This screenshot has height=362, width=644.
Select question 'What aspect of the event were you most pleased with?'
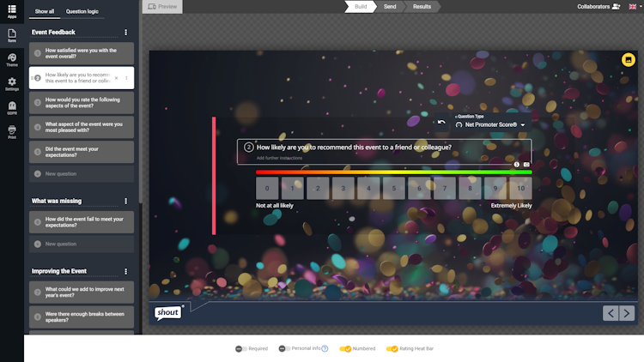tap(82, 127)
